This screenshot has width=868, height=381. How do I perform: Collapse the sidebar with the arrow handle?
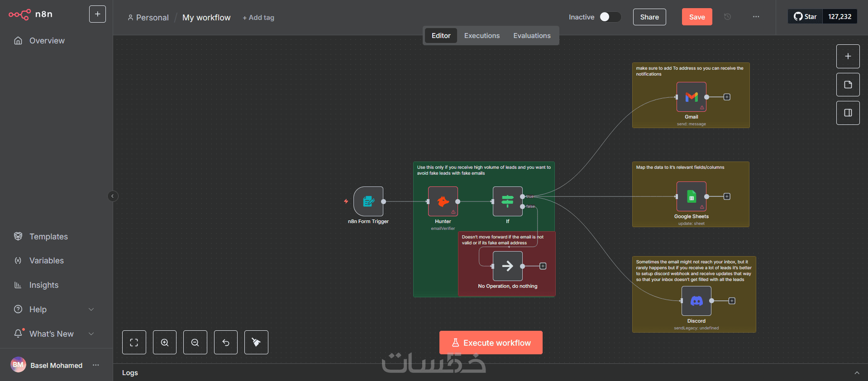point(113,196)
